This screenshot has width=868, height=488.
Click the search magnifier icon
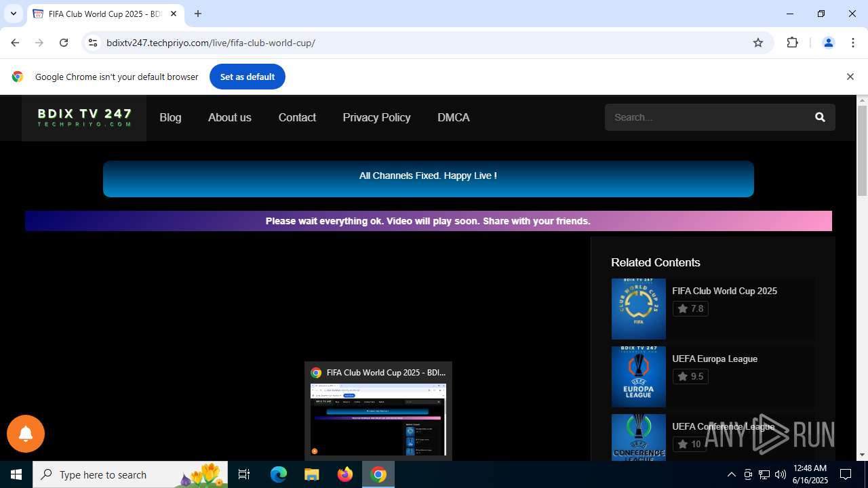[x=820, y=117]
